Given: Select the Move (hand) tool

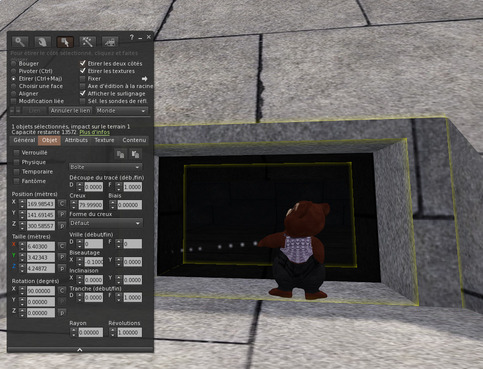Looking at the screenshot, I should click(x=42, y=42).
